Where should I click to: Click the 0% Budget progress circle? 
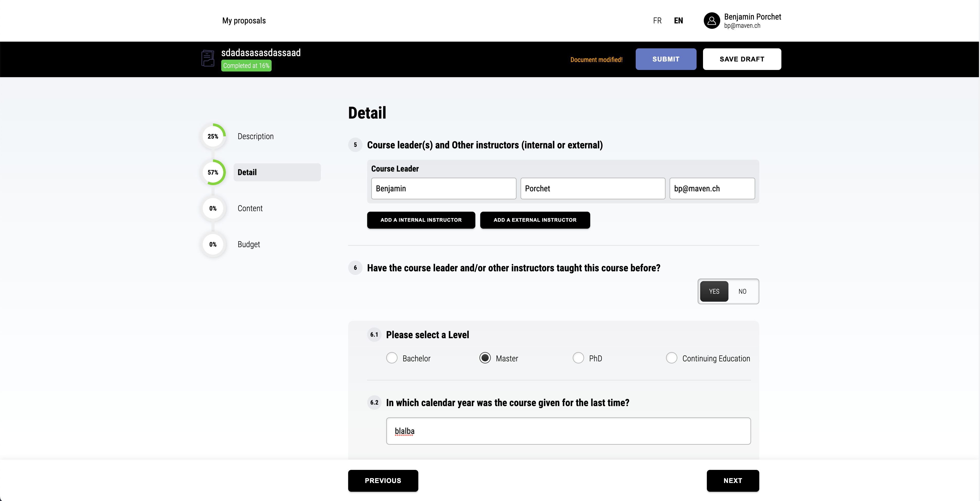pyautogui.click(x=213, y=244)
